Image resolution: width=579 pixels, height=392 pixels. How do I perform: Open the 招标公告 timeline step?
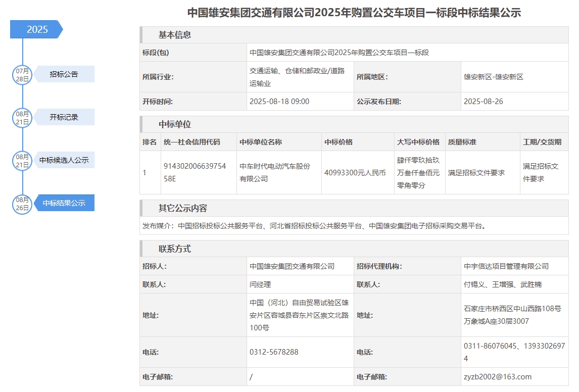[64, 74]
